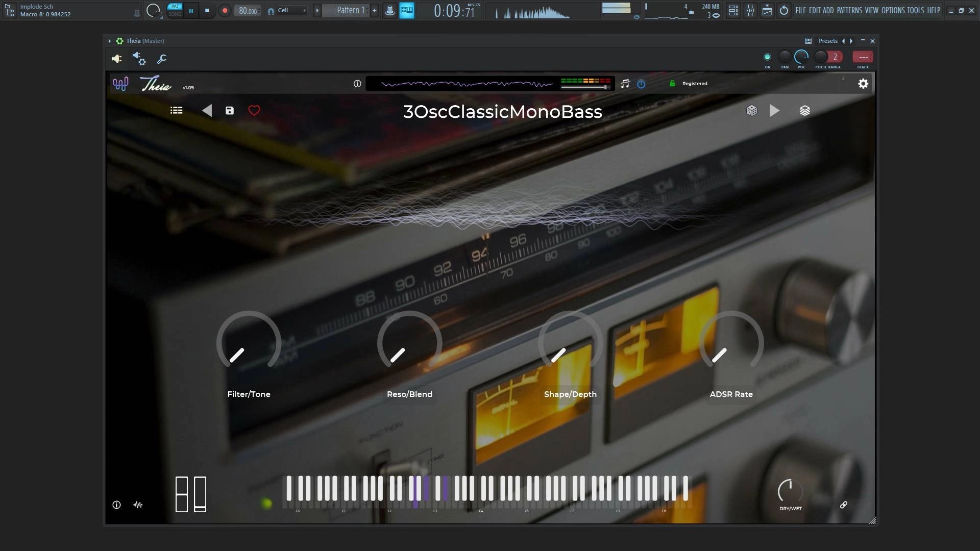Screen dimensions: 980x551
Task: Adjust the VOL knob in wrapper
Action: point(801,57)
